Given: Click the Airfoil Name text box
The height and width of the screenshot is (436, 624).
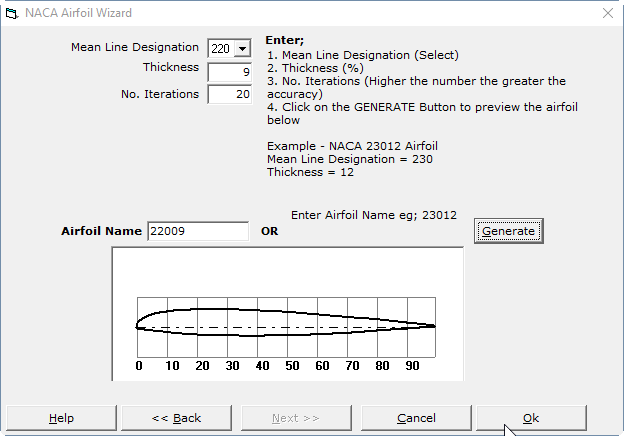Looking at the screenshot, I should 198,231.
